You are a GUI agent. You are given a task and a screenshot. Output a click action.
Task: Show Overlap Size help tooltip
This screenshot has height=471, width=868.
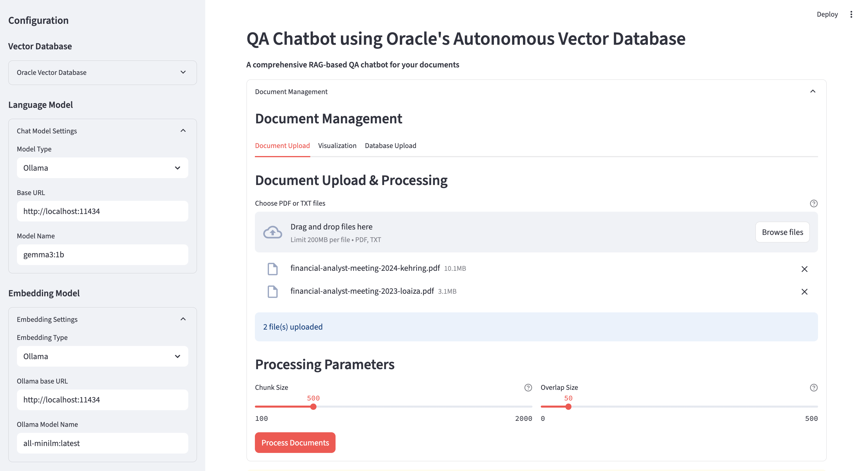coord(813,388)
